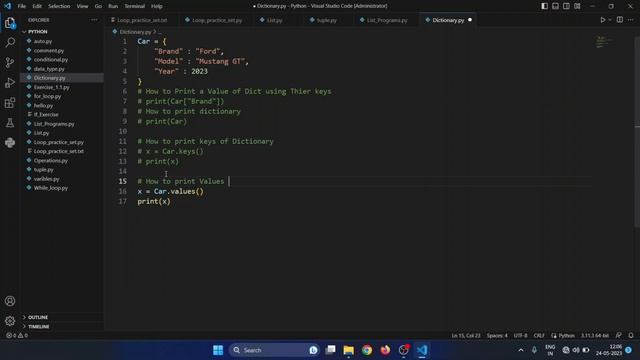This screenshot has height=360, width=640.
Task: Open the Edit menu
Action: (x=37, y=6)
